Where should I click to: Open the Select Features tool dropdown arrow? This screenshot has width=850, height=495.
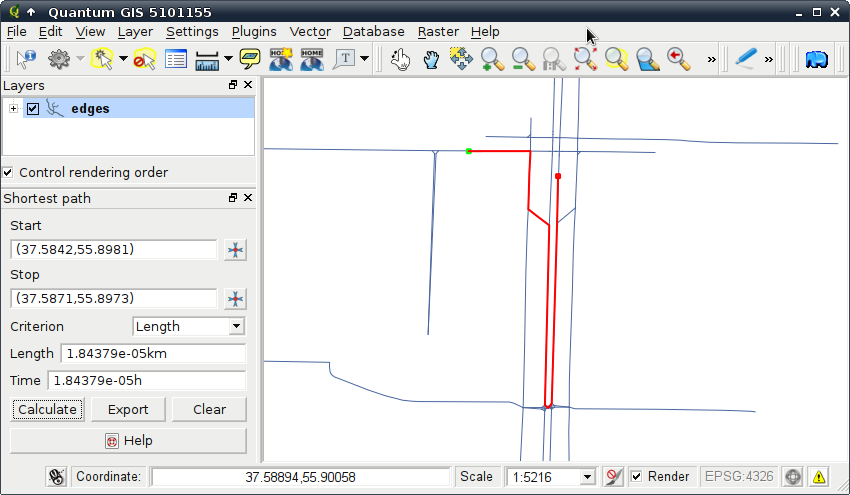123,59
